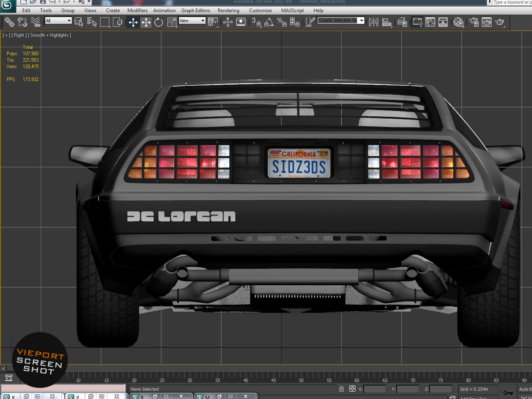Click the X coordinate input field
532x399 pixels.
pyautogui.click(x=375, y=389)
